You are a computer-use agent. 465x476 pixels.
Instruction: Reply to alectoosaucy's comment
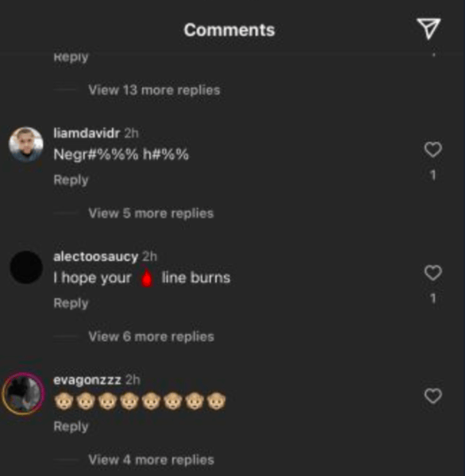coord(71,303)
